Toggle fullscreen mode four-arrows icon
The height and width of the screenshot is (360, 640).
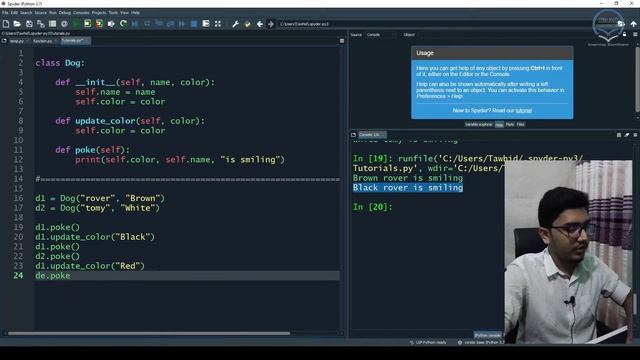pos(218,24)
